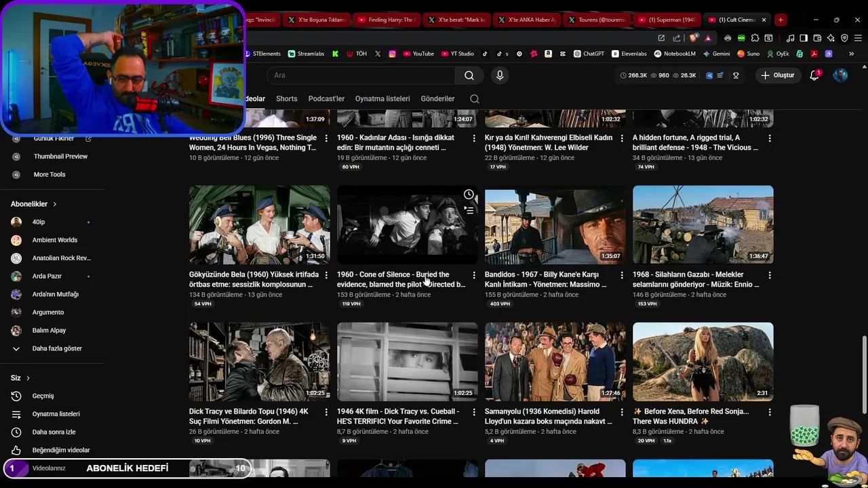Image resolution: width=868 pixels, height=488 pixels.
Task: Open a new browser tab
Action: (781, 20)
